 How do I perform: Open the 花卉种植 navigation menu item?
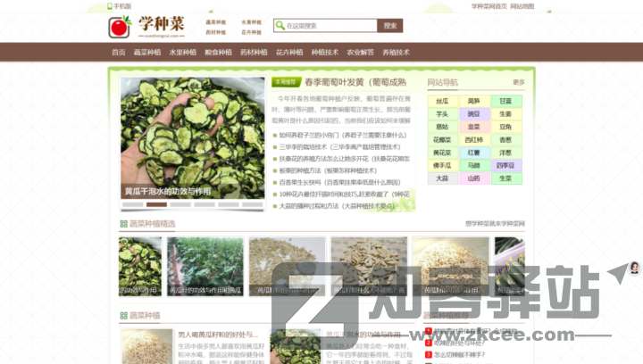(x=288, y=53)
